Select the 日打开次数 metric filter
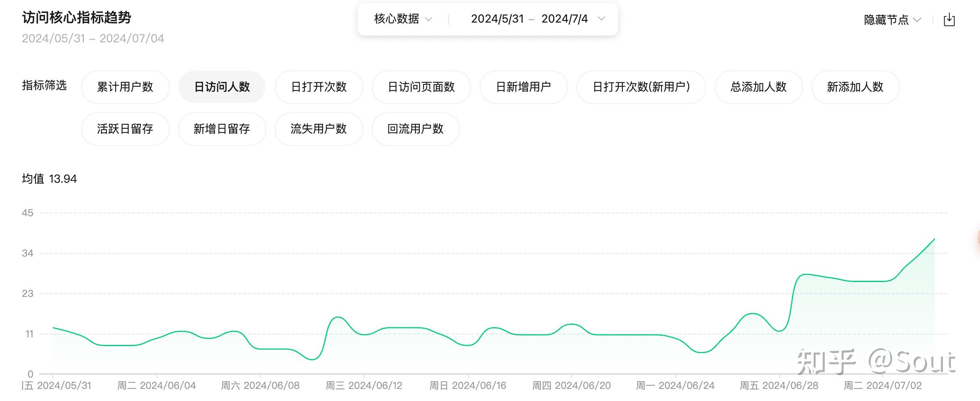980x401 pixels. point(319,87)
